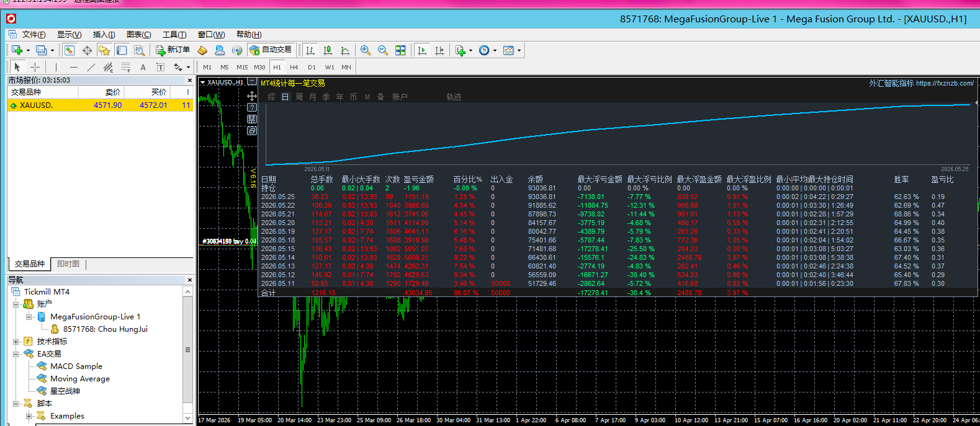Click the move handle on statistics panel
The image size is (980, 426).
pyautogui.click(x=252, y=96)
